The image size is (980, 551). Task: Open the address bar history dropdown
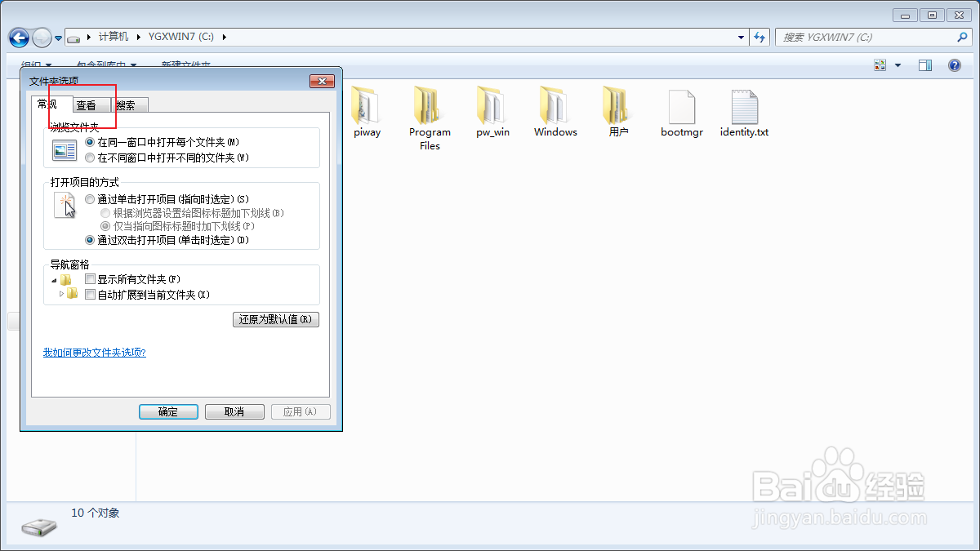click(741, 38)
